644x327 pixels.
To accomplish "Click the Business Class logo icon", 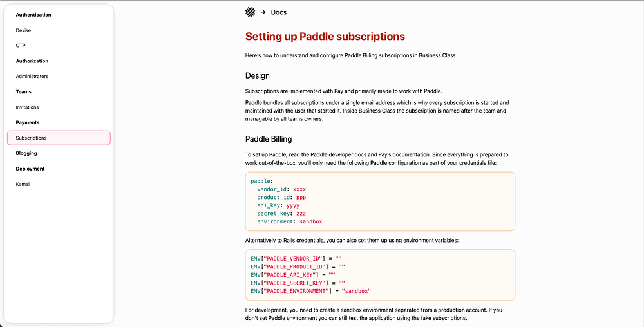I will coord(250,12).
